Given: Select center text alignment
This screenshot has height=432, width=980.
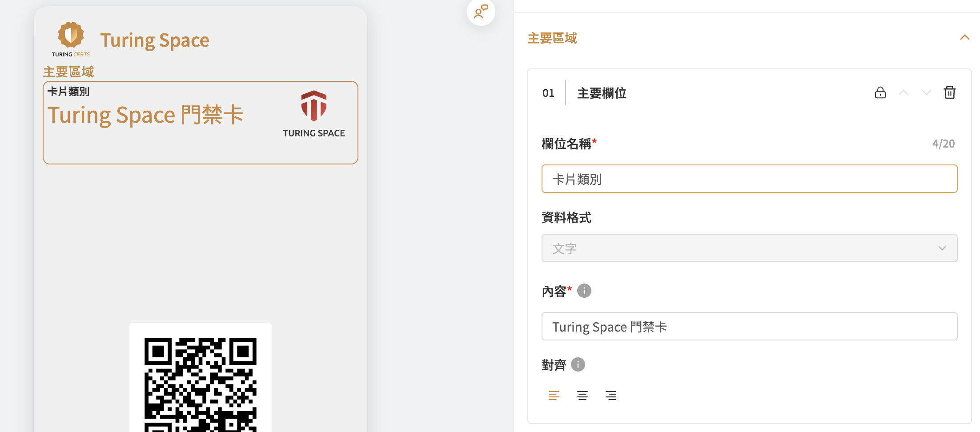Looking at the screenshot, I should [x=582, y=395].
